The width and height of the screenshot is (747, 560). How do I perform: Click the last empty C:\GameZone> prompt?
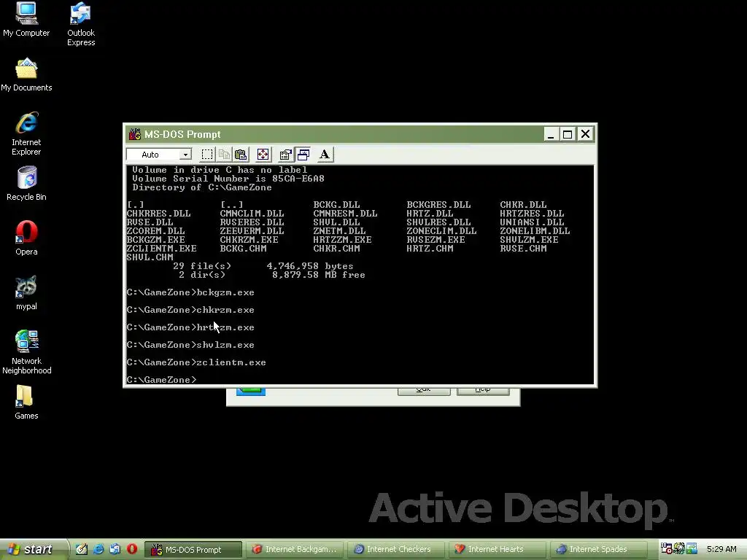161,379
